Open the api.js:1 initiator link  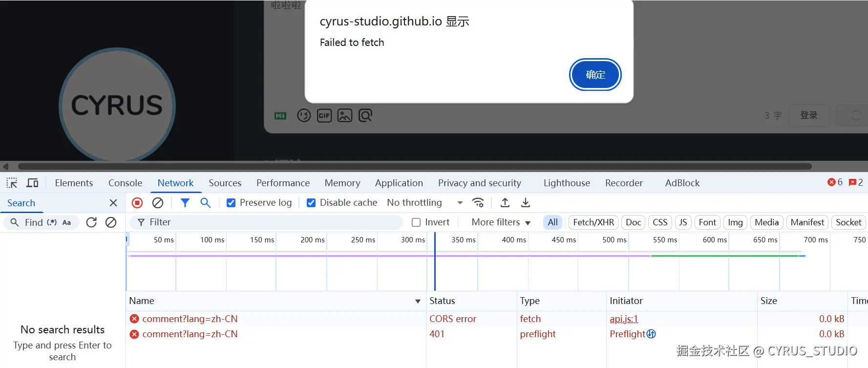point(624,319)
